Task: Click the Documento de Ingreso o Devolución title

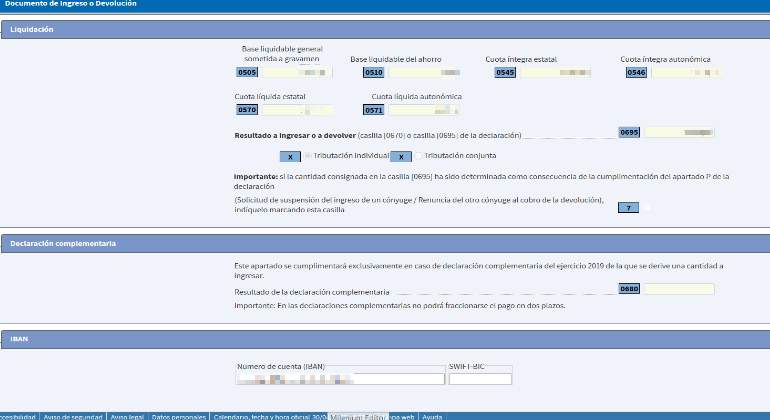Action: point(71,3)
